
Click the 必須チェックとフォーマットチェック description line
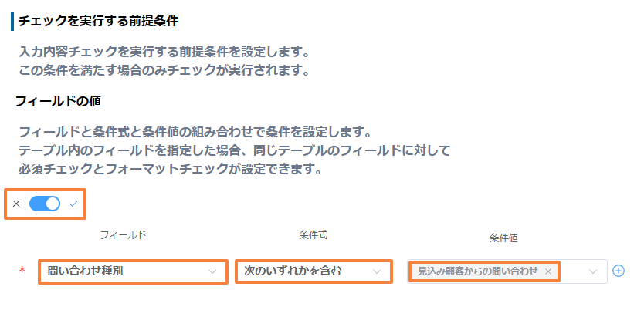(170, 169)
